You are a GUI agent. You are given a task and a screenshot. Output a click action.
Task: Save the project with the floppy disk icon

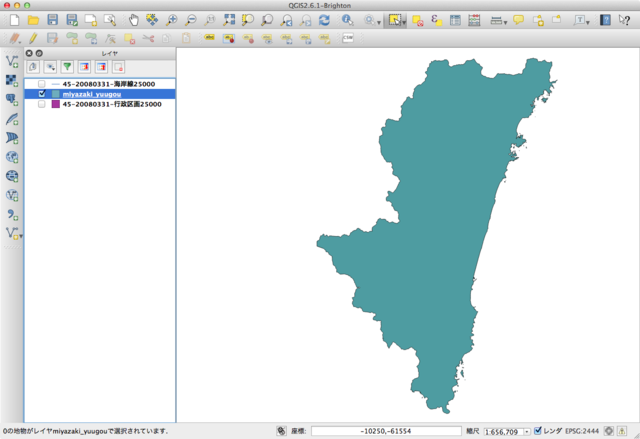tap(52, 20)
